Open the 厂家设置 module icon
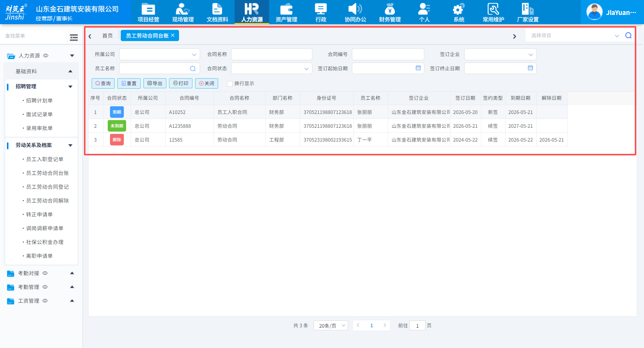This screenshot has height=348, width=644. (527, 9)
